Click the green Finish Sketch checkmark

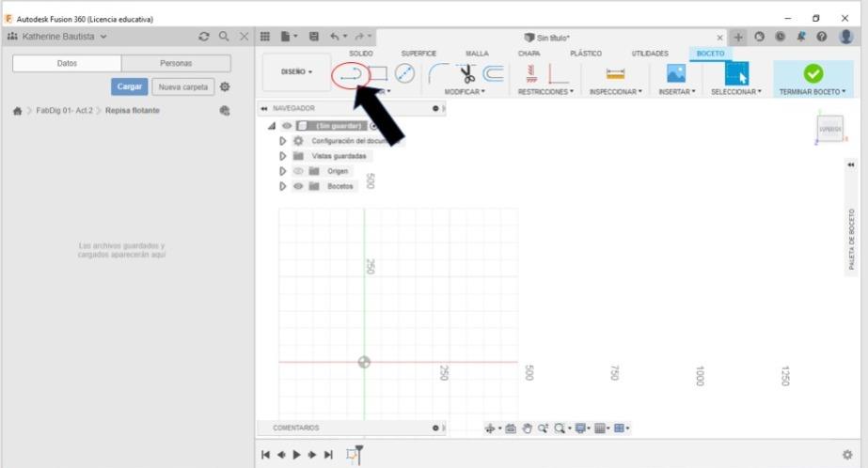813,73
